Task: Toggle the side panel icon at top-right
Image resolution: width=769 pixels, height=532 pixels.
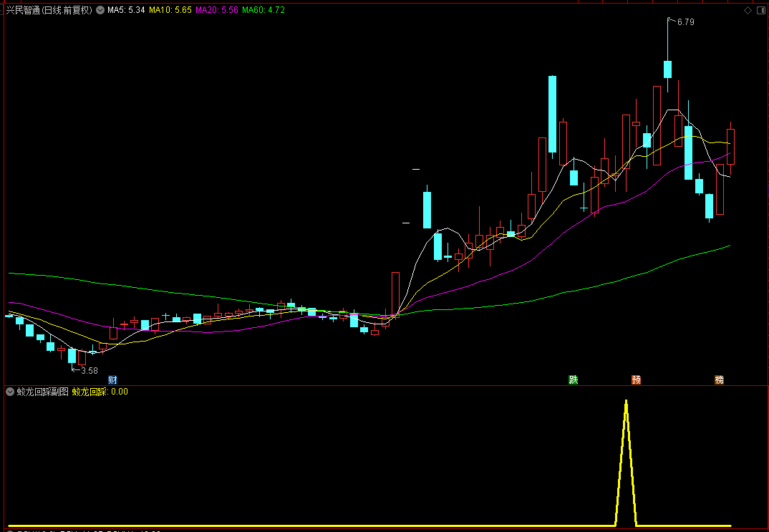Action: pyautogui.click(x=760, y=10)
